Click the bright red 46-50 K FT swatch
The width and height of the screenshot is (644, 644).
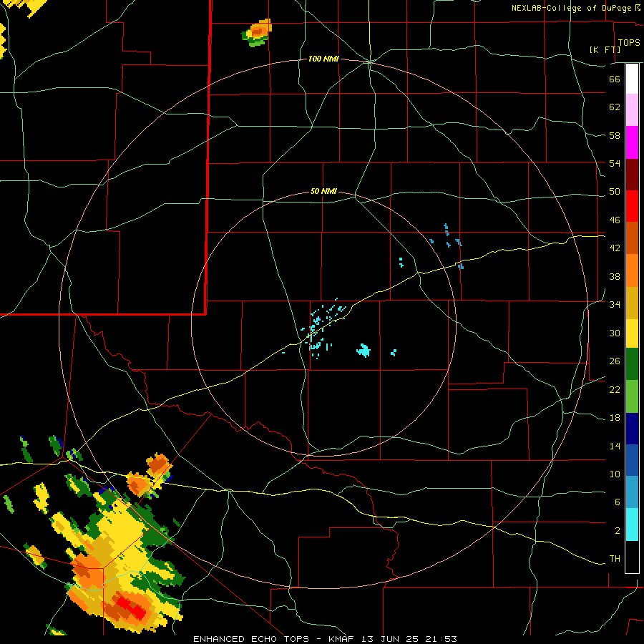(632, 206)
